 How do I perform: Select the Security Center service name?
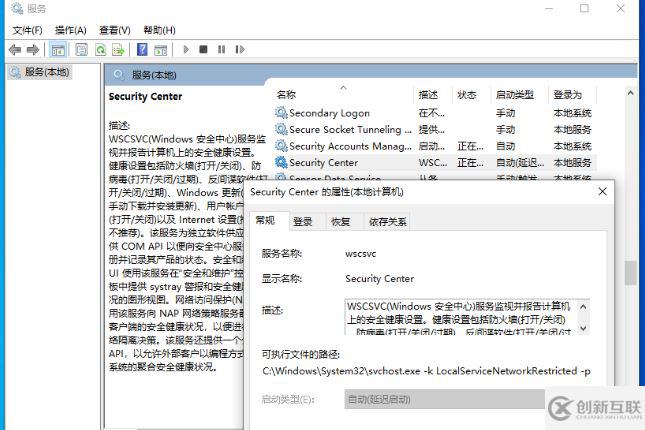coord(323,163)
